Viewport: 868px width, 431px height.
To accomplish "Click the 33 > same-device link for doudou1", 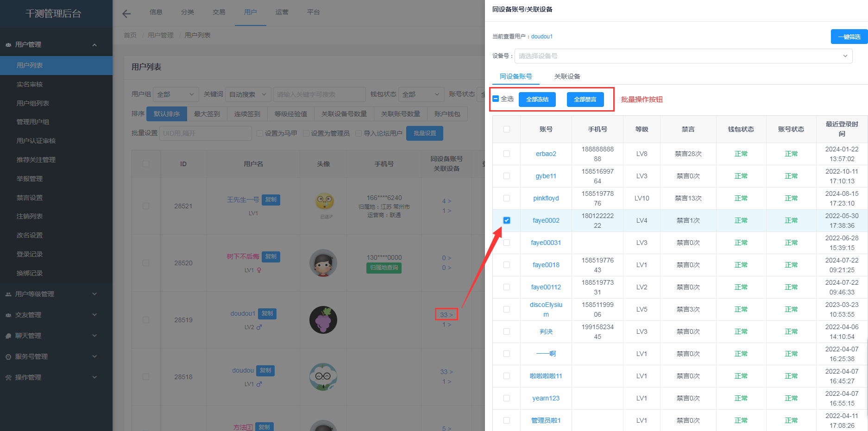I will [x=447, y=315].
